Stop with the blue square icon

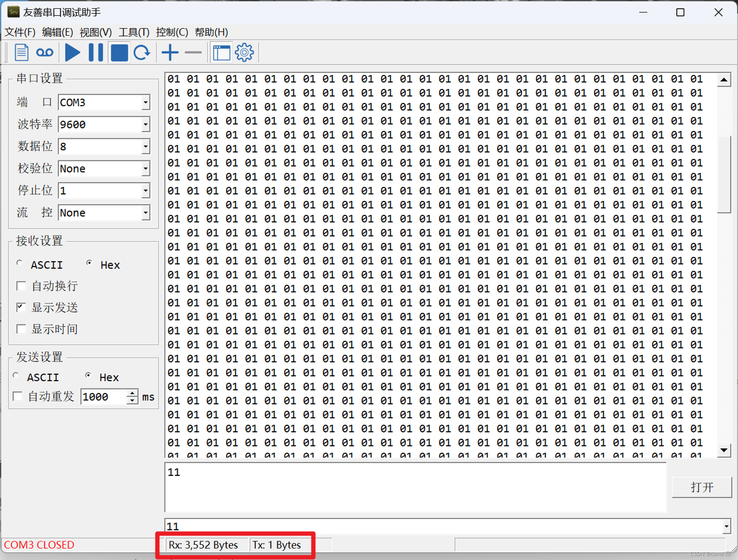click(x=119, y=52)
